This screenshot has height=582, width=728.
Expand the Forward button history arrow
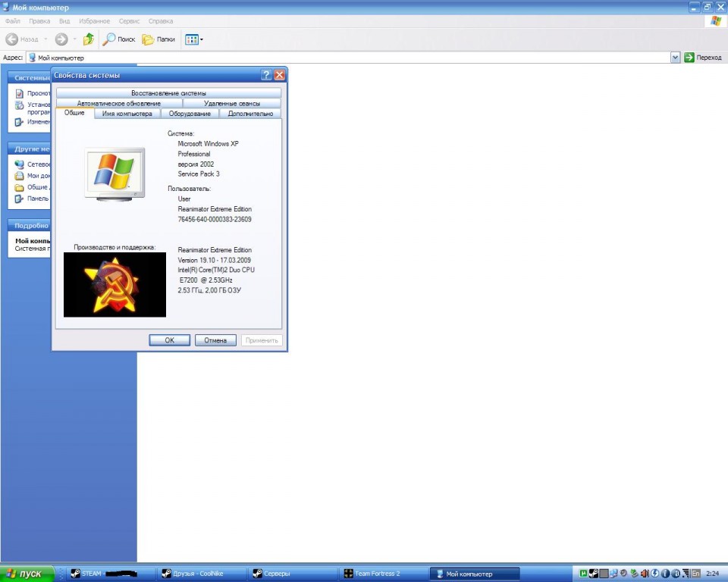pyautogui.click(x=74, y=39)
